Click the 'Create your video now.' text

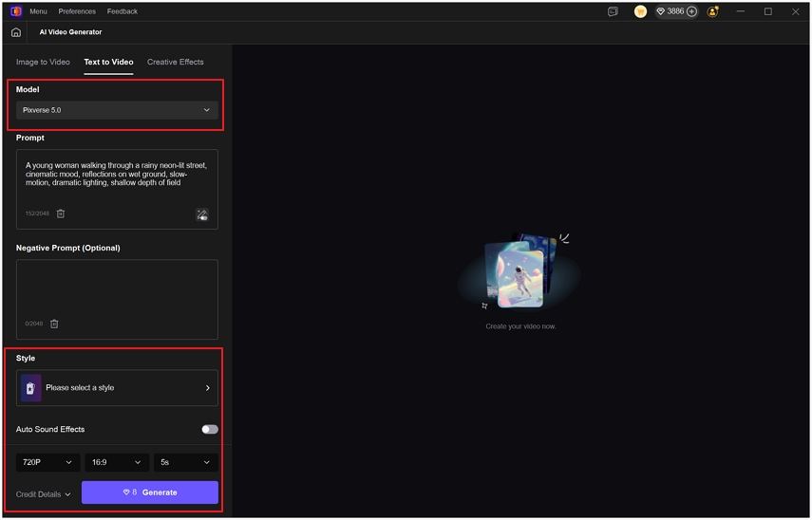[520, 326]
